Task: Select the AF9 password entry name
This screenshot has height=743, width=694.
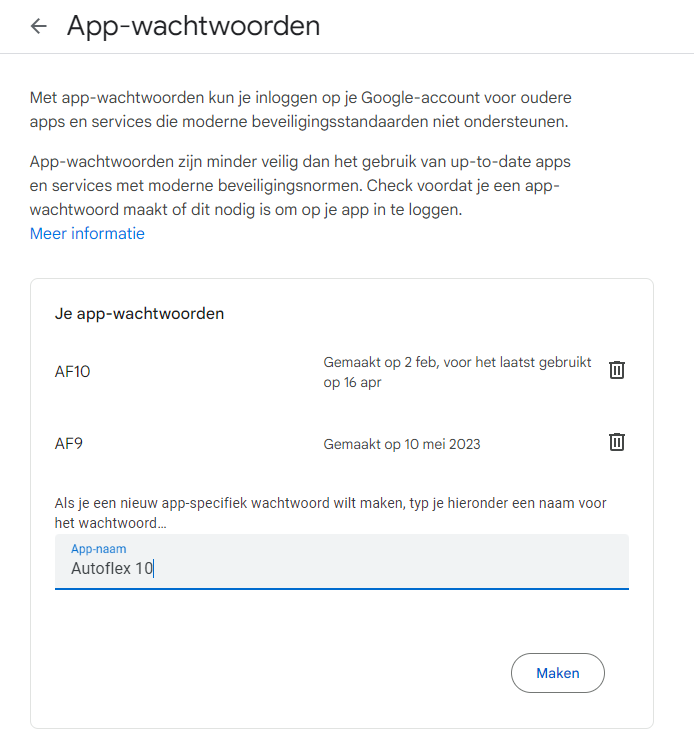Action: pyautogui.click(x=69, y=444)
